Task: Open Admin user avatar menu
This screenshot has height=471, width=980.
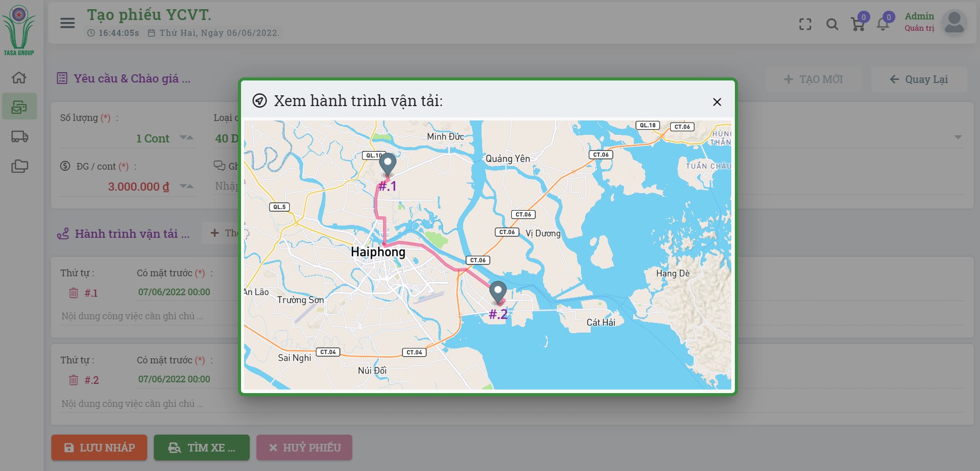Action: click(x=954, y=23)
